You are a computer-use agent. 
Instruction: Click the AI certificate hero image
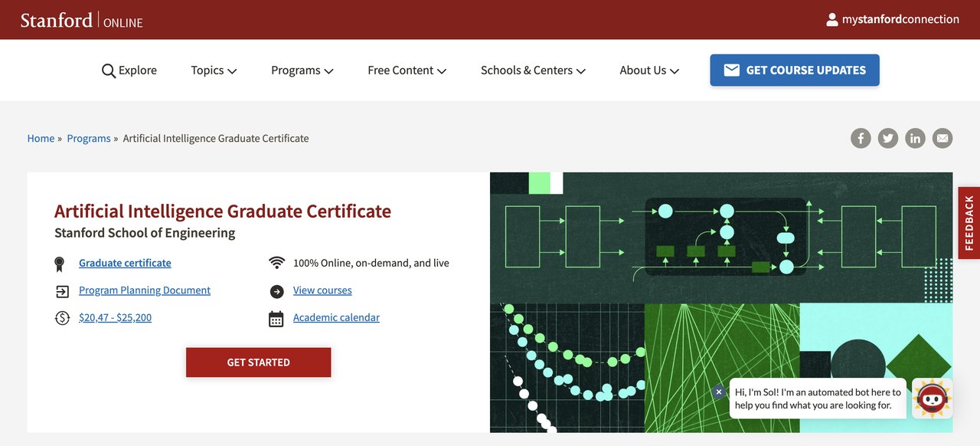(721, 302)
